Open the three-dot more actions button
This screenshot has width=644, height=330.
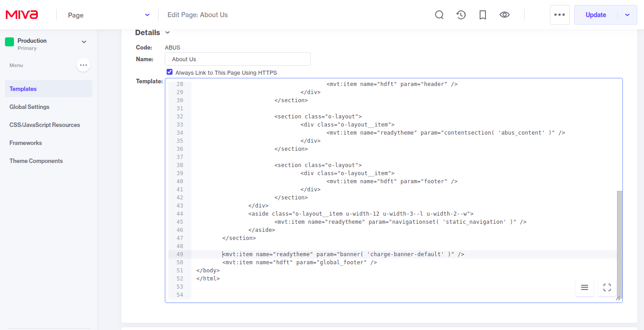559,15
